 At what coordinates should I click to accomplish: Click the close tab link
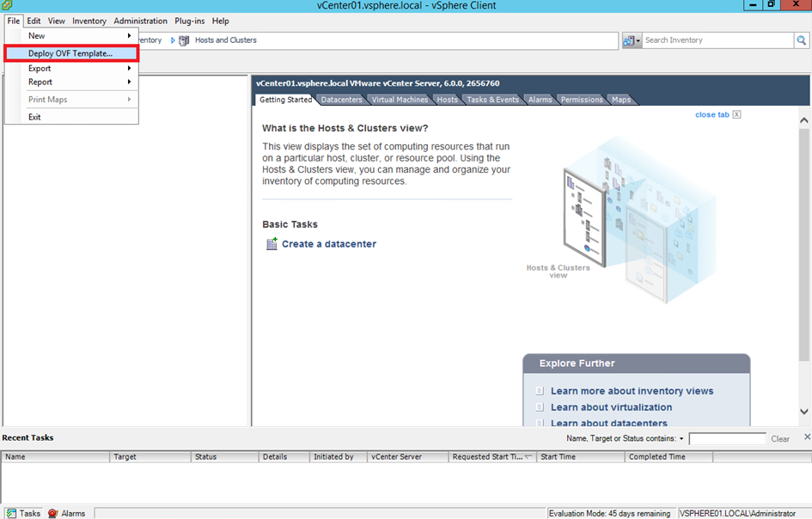(x=712, y=114)
